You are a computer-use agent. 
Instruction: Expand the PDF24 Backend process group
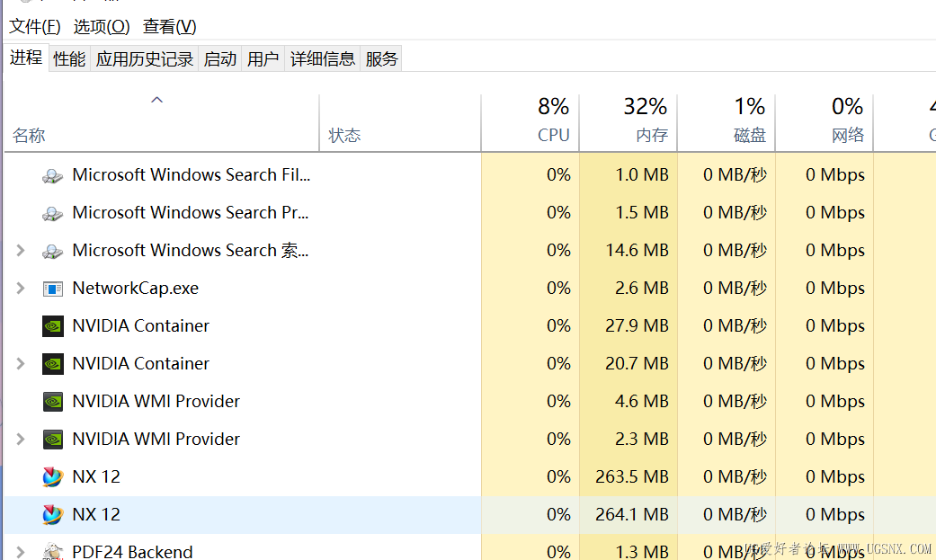[21, 552]
